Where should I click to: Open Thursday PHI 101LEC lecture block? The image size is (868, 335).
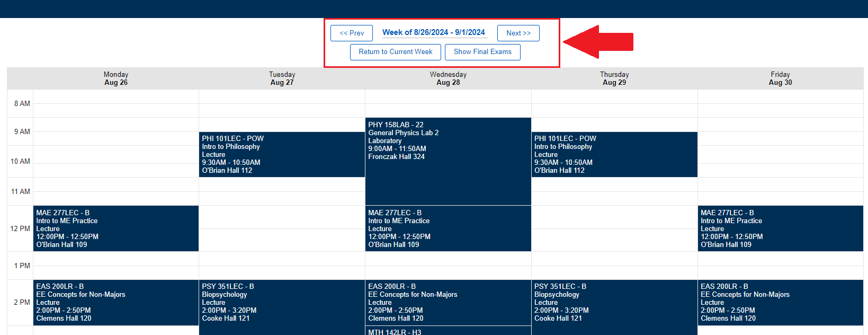614,154
